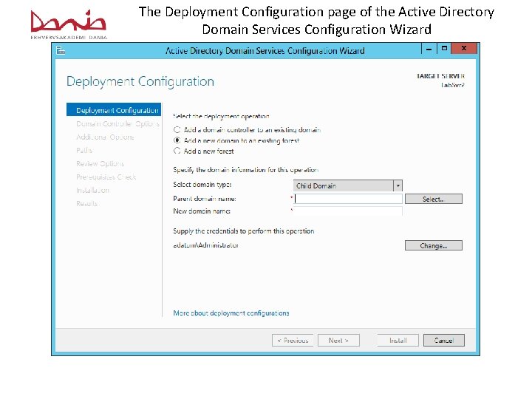532x399 pixels.
Task: Open 'More about deployment configurations' link
Action: pyautogui.click(x=231, y=313)
